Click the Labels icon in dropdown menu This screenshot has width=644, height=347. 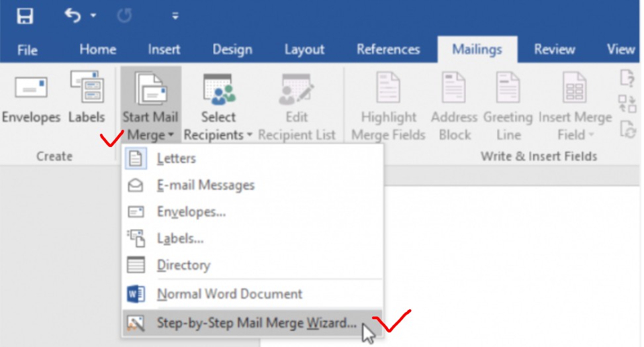pyautogui.click(x=136, y=238)
